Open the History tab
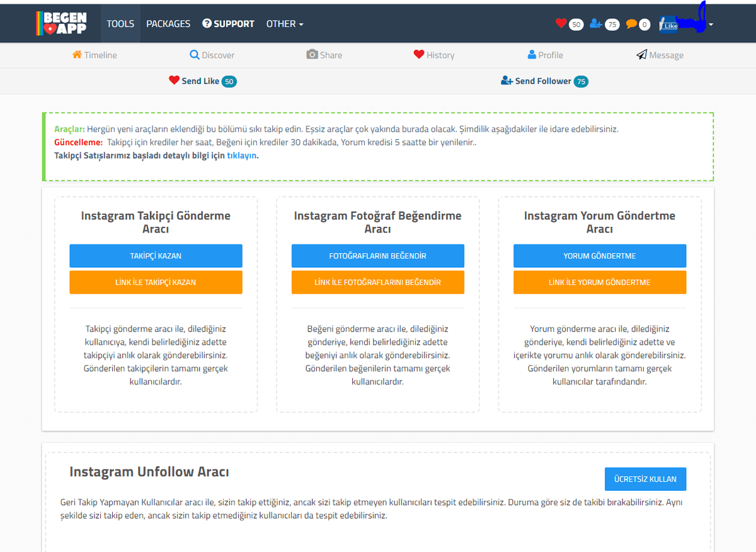756x552 pixels. click(x=434, y=55)
